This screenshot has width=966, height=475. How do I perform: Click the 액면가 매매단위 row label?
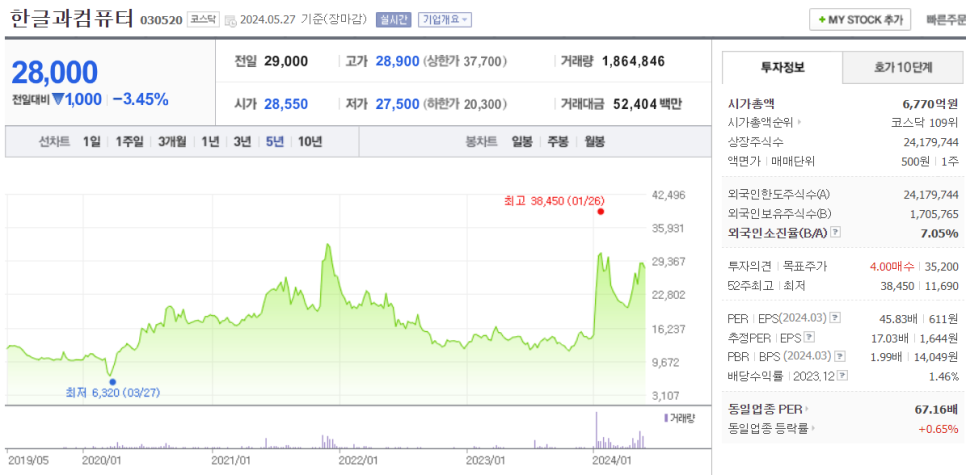771,161
